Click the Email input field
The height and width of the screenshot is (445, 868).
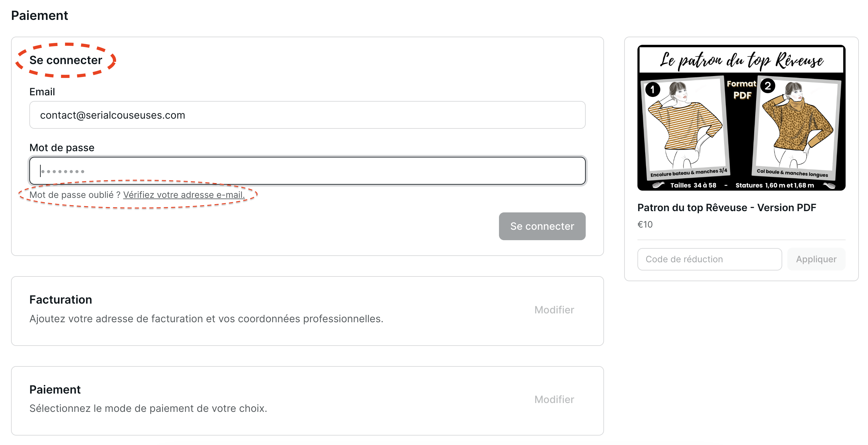click(307, 115)
